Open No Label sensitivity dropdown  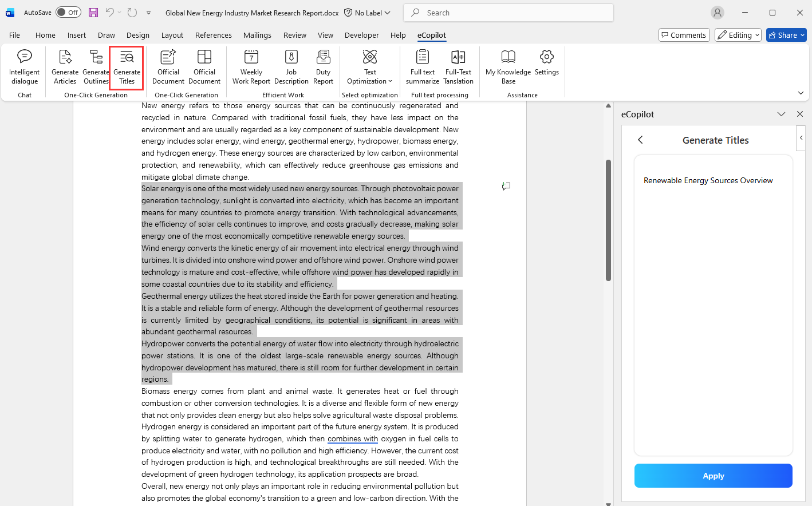tap(368, 13)
